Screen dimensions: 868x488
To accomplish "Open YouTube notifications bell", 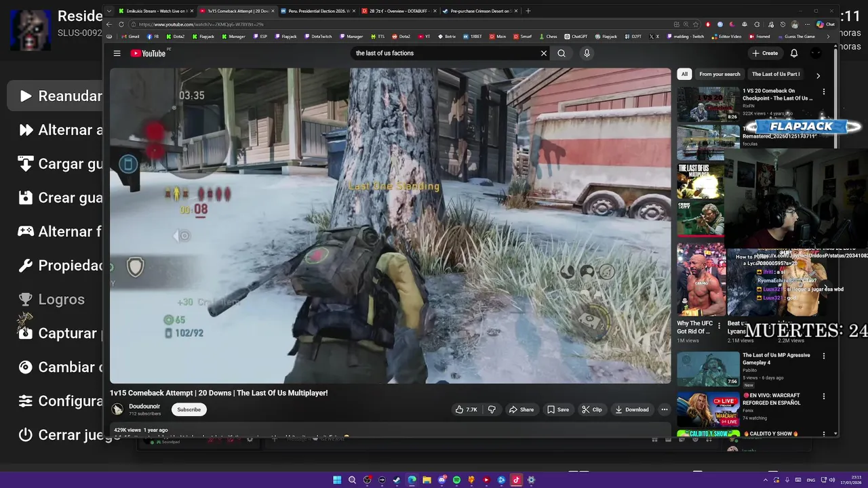I will pyautogui.click(x=794, y=53).
